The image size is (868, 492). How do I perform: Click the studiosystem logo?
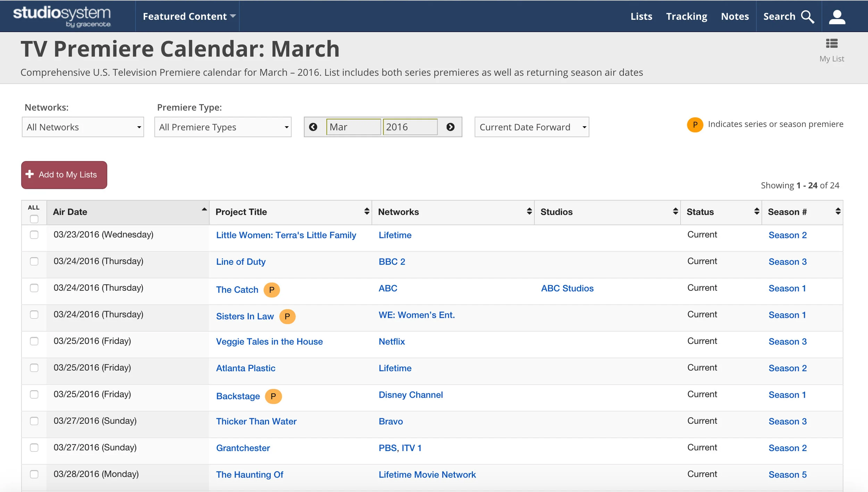coord(62,16)
